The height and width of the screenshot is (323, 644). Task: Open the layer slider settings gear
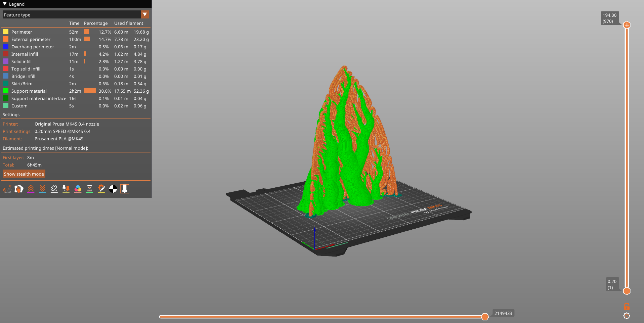(x=627, y=316)
